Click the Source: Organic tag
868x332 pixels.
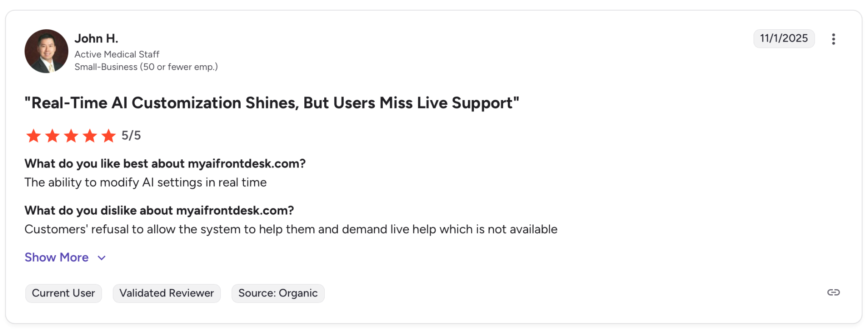(278, 293)
